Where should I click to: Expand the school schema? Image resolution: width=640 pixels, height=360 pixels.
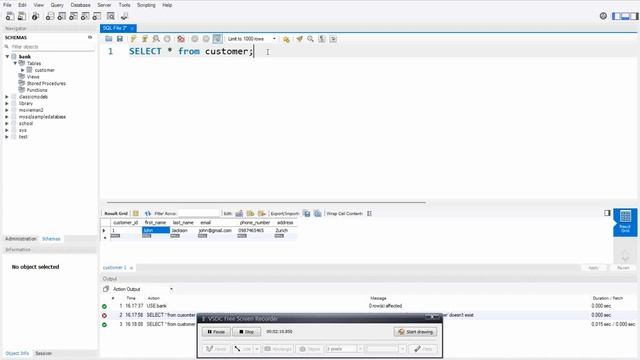coord(7,123)
